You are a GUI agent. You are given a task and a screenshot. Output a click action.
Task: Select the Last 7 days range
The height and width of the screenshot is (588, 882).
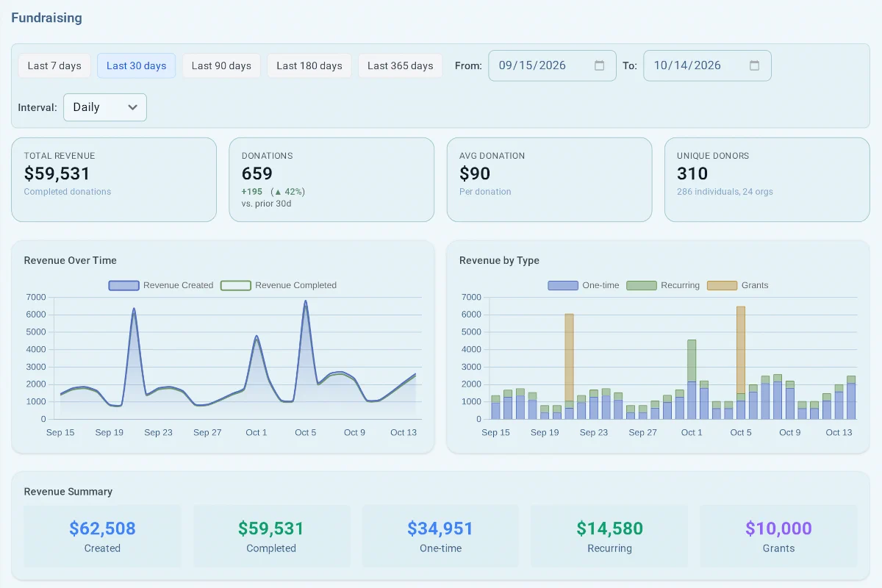click(x=54, y=65)
